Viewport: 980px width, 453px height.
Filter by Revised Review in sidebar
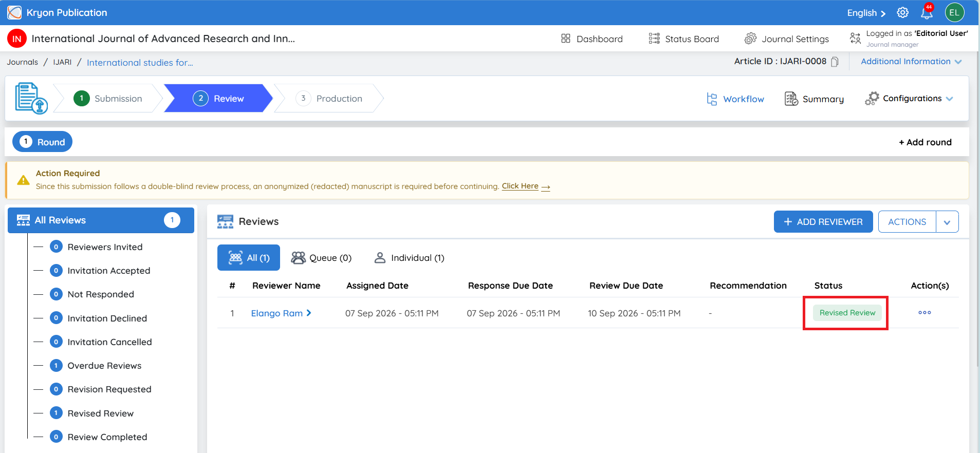click(x=91, y=413)
